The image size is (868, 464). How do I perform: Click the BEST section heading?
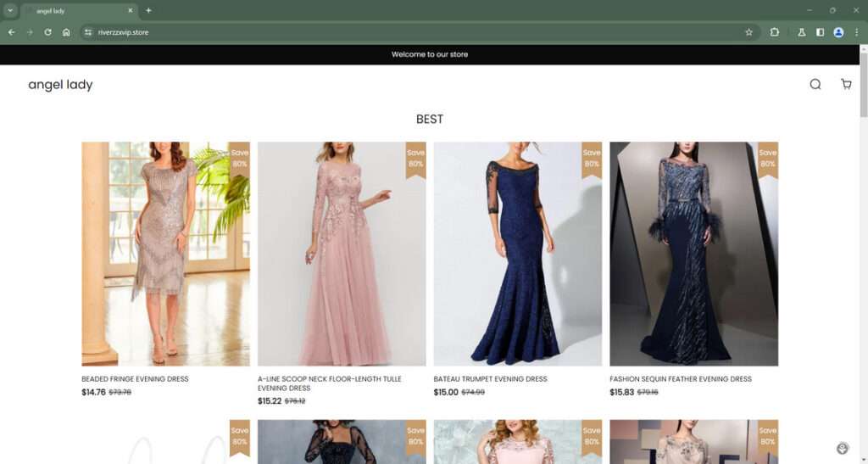click(430, 119)
